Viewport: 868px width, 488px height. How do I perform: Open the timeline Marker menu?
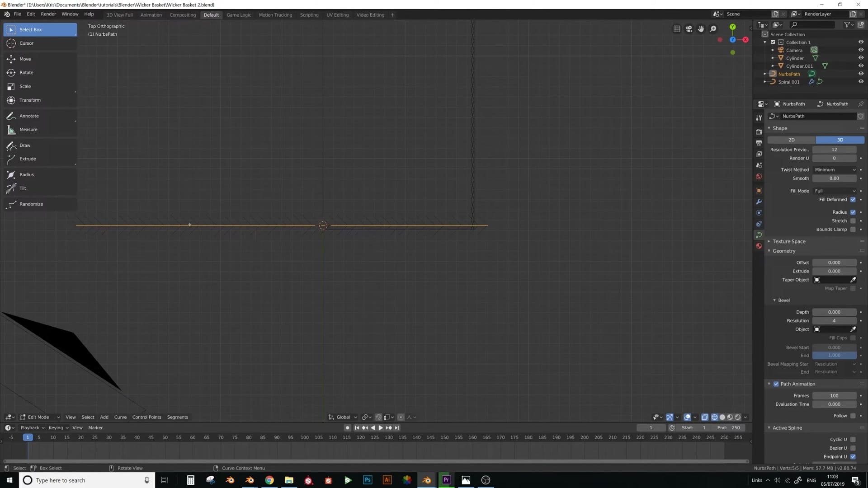tap(95, 428)
